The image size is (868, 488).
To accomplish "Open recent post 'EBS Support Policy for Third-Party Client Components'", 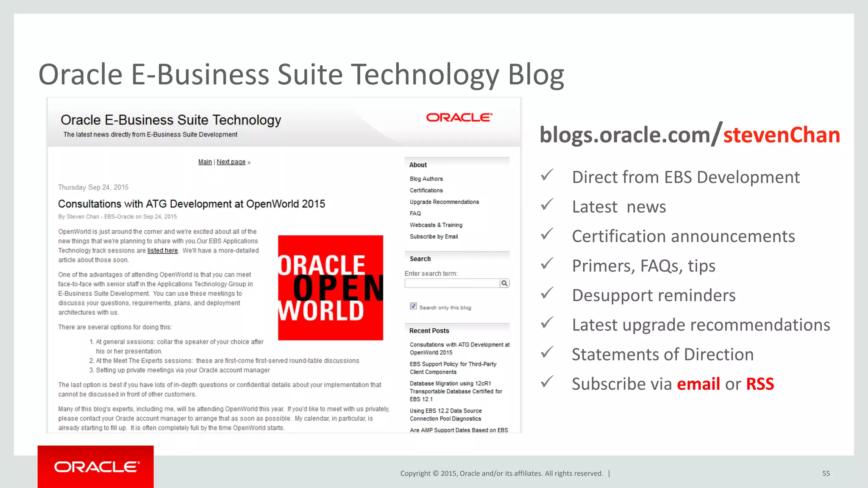I will 453,368.
